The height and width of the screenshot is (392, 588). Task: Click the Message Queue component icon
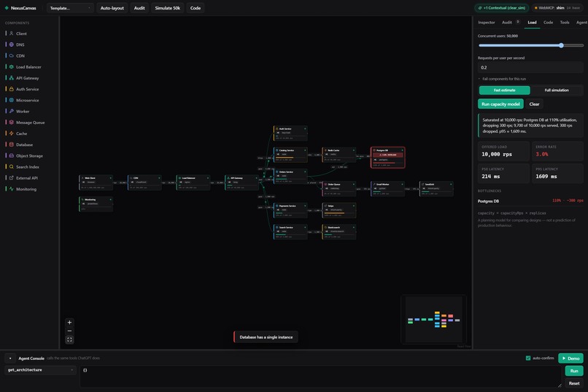pyautogui.click(x=12, y=123)
